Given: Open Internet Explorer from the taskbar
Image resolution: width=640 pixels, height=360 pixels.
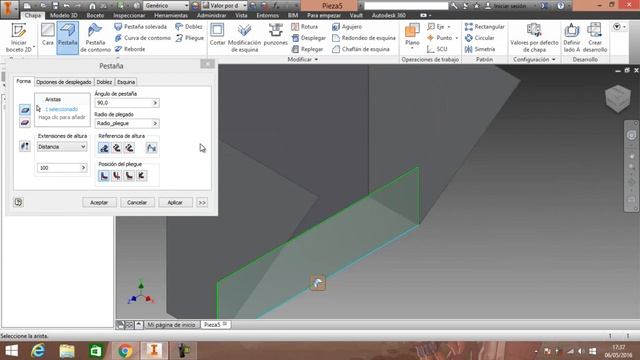Looking at the screenshot, I should pyautogui.click(x=38, y=351).
